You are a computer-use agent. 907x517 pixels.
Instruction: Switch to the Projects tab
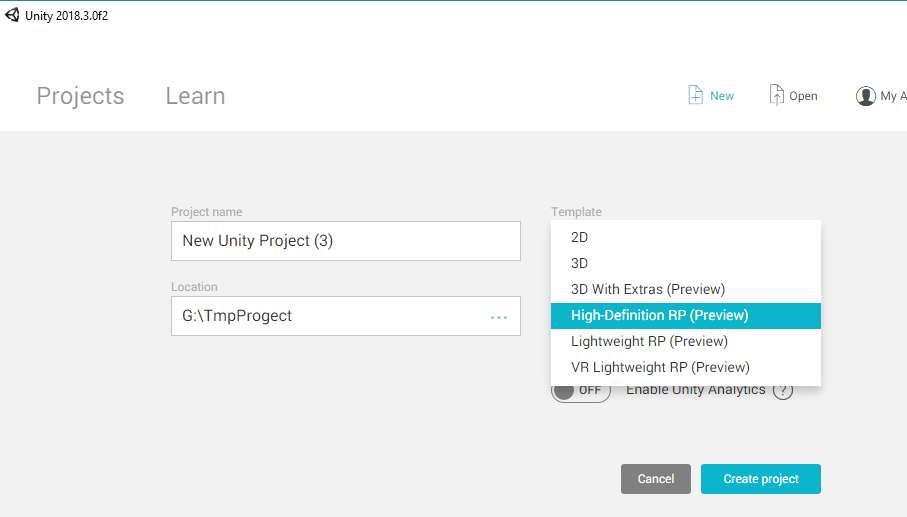(80, 96)
